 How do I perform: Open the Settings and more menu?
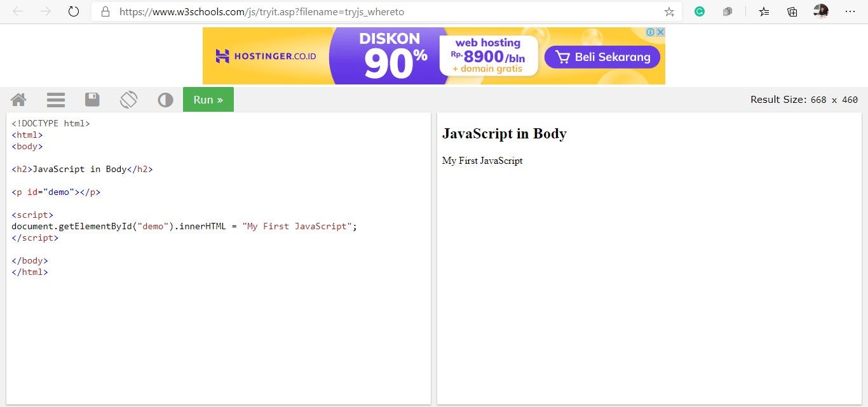click(x=850, y=11)
